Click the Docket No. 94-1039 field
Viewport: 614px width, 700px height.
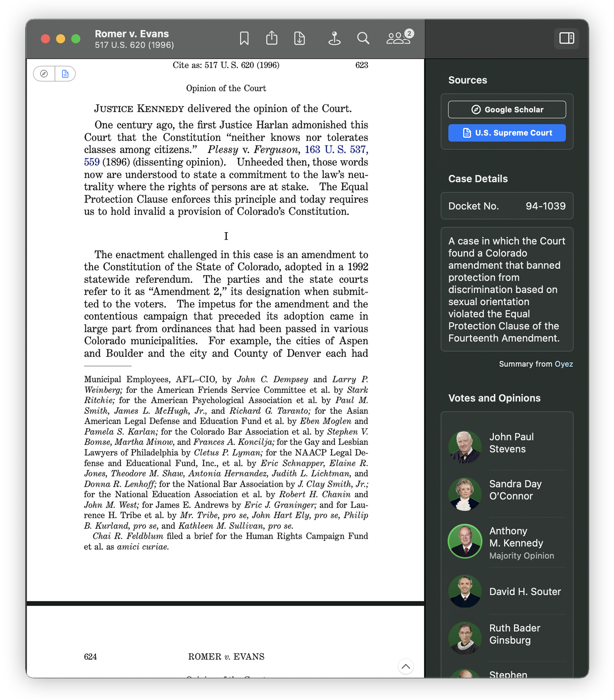tap(507, 206)
